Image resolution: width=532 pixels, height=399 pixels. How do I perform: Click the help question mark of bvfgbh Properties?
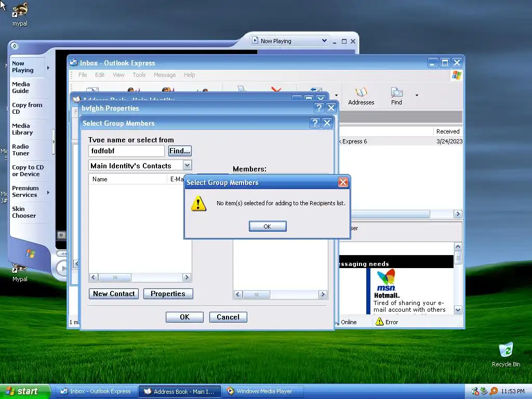tap(319, 108)
